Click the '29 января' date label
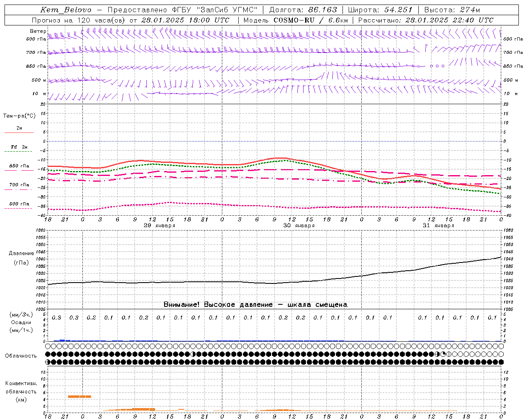Image resolution: width=525 pixels, height=420 pixels. click(159, 226)
